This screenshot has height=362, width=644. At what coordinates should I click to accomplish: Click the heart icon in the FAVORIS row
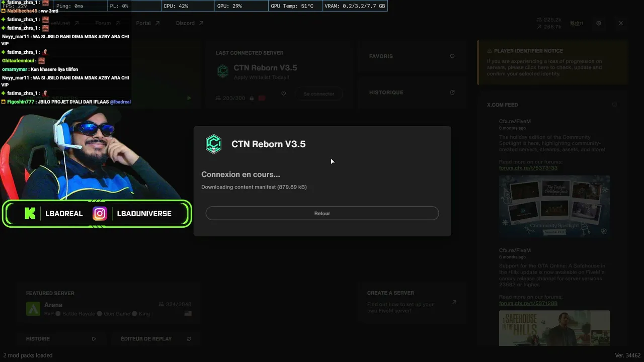coord(452,56)
